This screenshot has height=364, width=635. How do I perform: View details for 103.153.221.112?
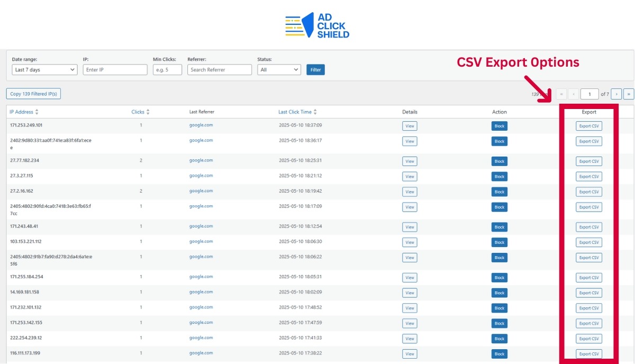[410, 242]
